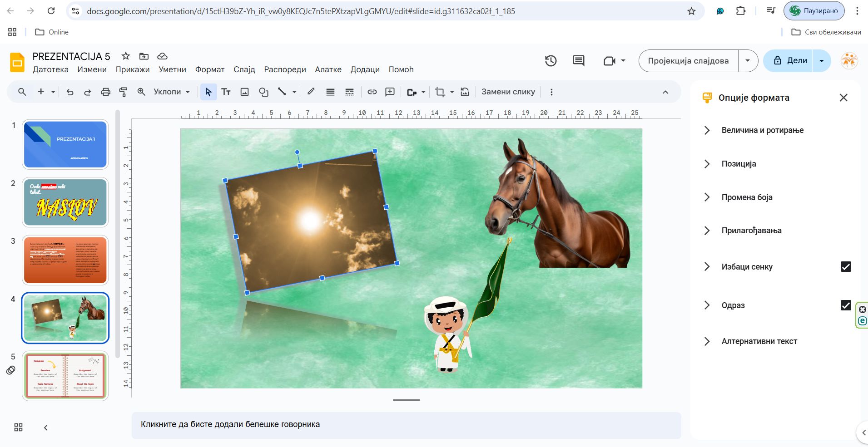The width and height of the screenshot is (868, 447).
Task: Click the print icon
Action: (x=105, y=92)
